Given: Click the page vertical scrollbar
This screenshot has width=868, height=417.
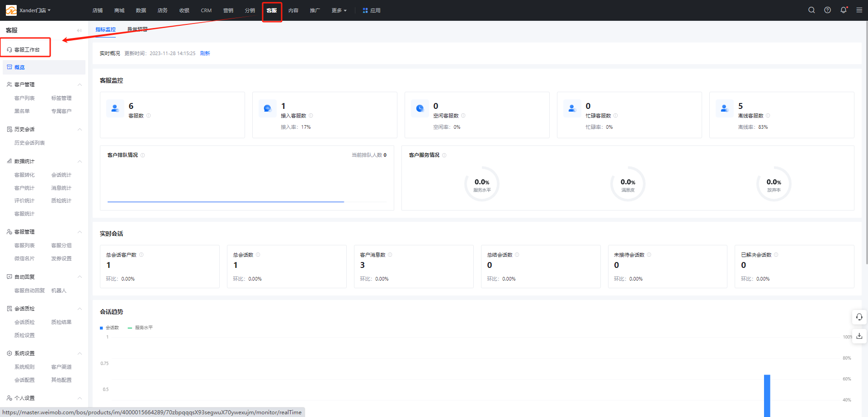Looking at the screenshot, I should pos(866,142).
